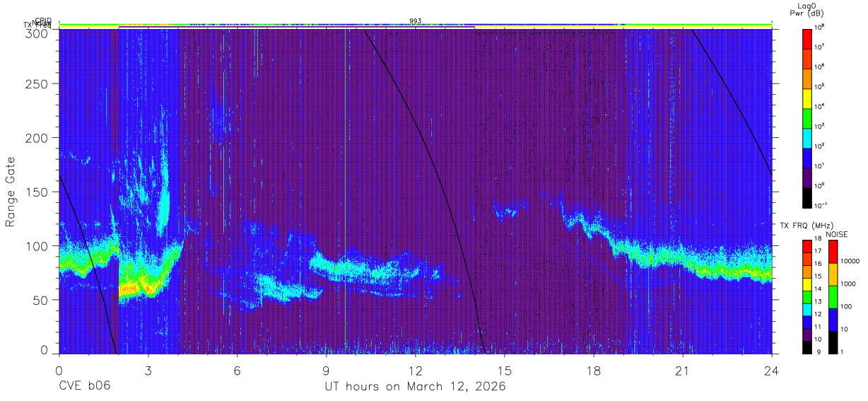Viewport: 868px width, 401px height.
Task: Click the '3' tick label on UT axis
Action: [148, 371]
